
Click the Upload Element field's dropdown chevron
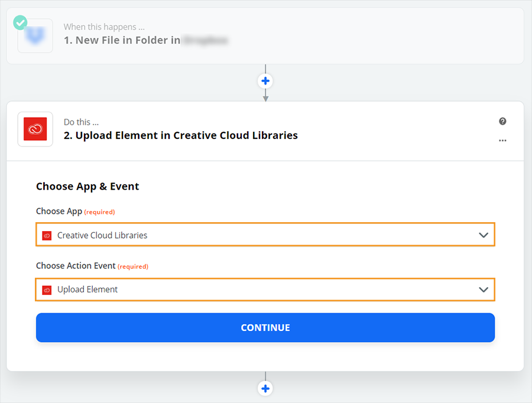(484, 290)
